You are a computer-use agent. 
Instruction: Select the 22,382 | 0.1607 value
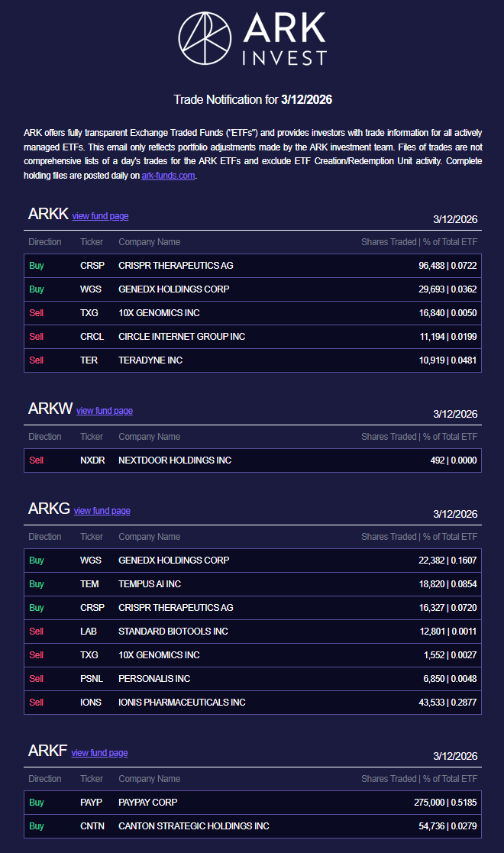[x=447, y=561]
